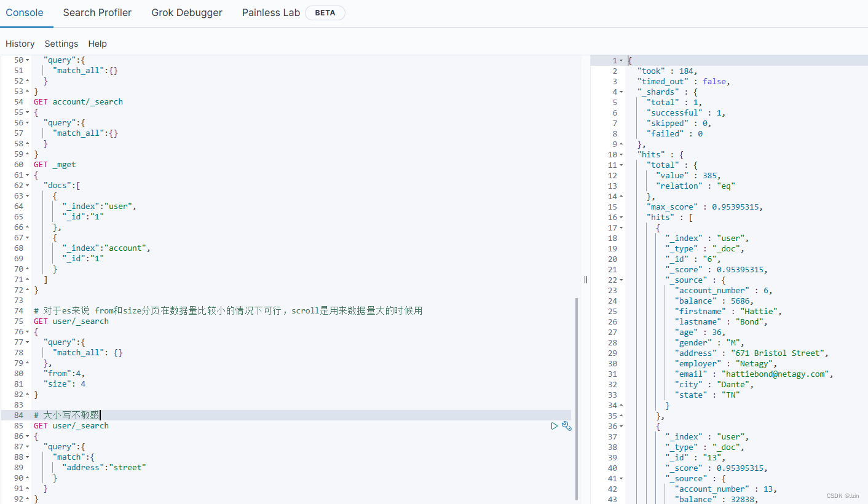868x504 pixels.
Task: Collapse the fold arrow at editor line 50
Action: coord(27,60)
